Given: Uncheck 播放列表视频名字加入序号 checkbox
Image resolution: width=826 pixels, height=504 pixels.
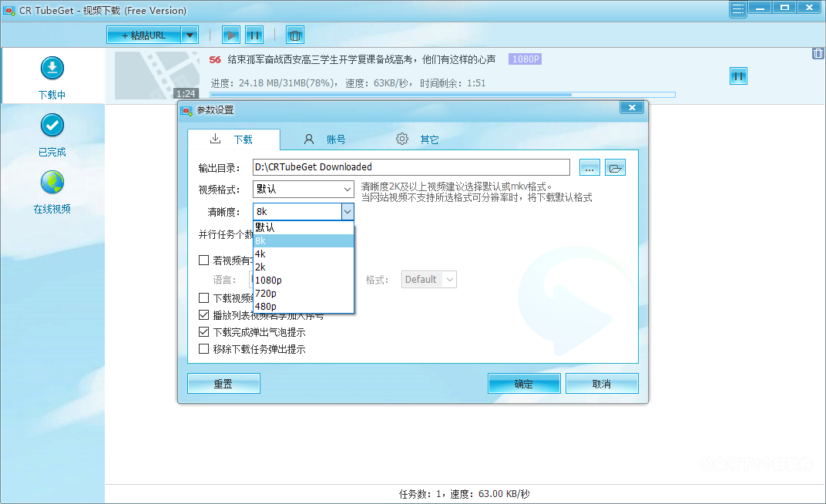Looking at the screenshot, I should [204, 315].
